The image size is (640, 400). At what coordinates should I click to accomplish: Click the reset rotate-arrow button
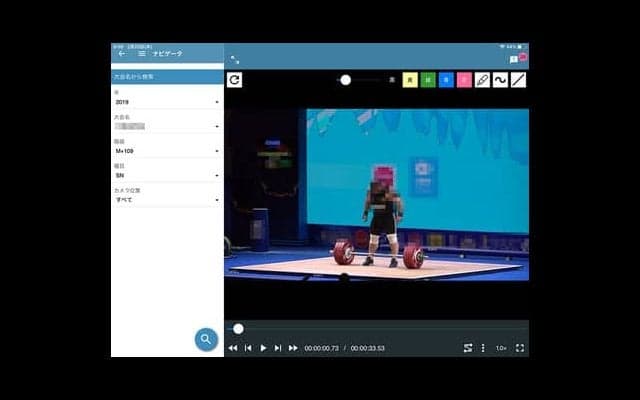[234, 80]
